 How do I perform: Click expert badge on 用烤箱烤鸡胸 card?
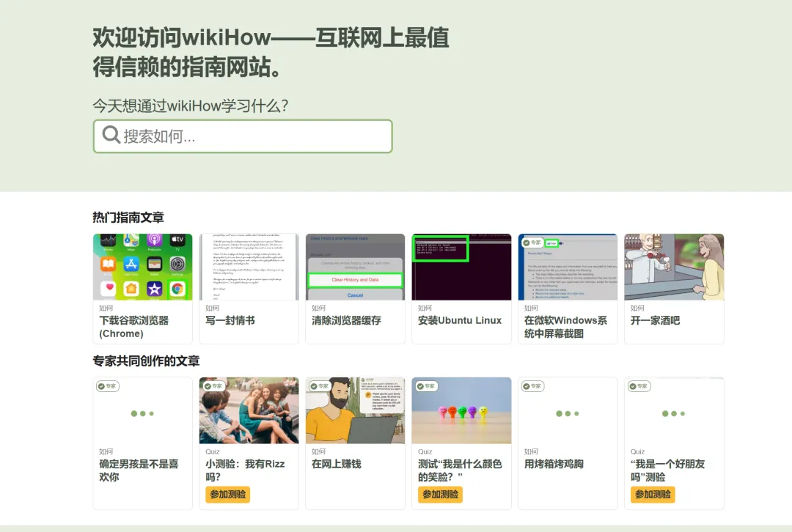coord(532,386)
